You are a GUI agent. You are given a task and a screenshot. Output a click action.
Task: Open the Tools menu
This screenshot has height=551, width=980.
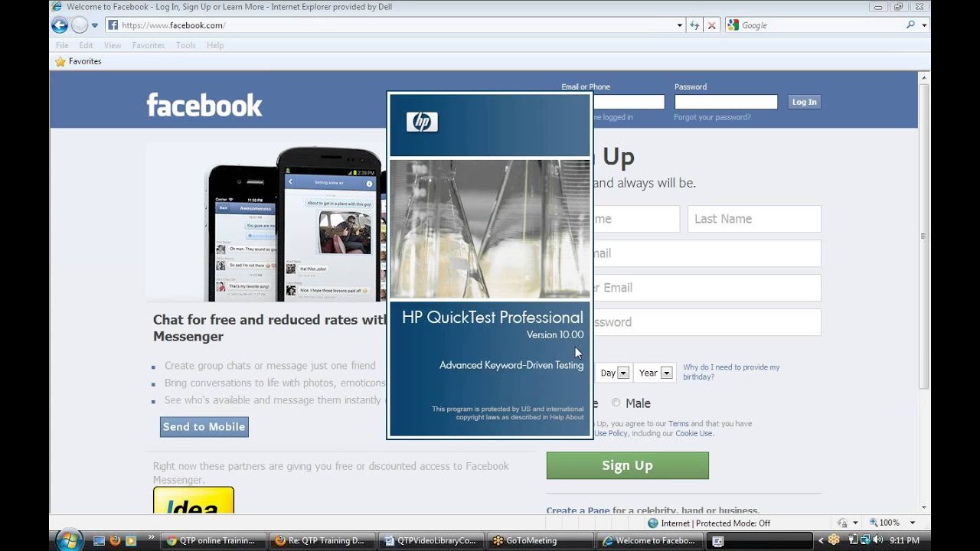point(186,45)
